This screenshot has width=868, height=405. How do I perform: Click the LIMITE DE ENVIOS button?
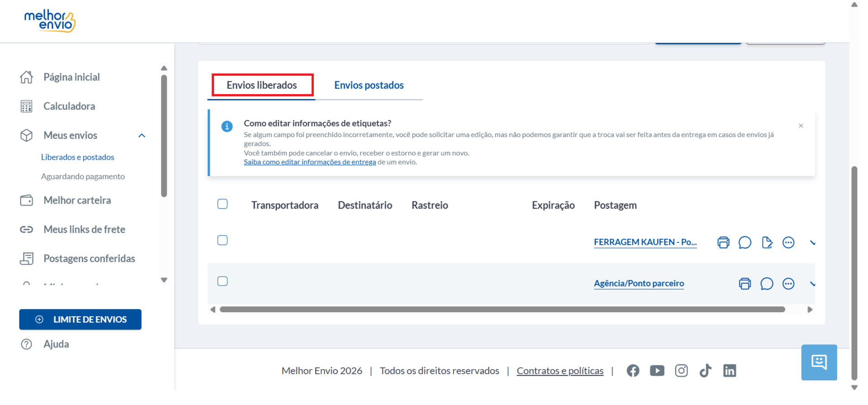[x=80, y=319]
